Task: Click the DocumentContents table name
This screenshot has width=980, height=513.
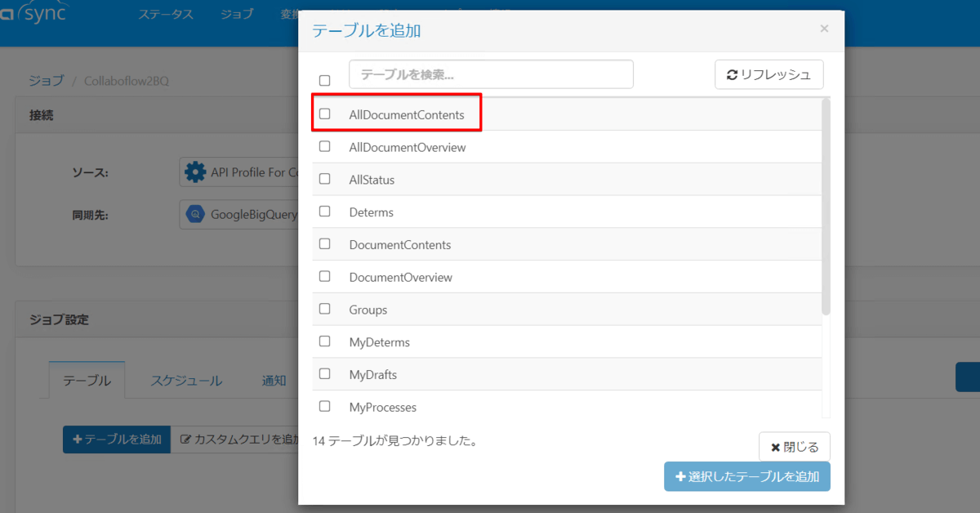Action: click(399, 245)
